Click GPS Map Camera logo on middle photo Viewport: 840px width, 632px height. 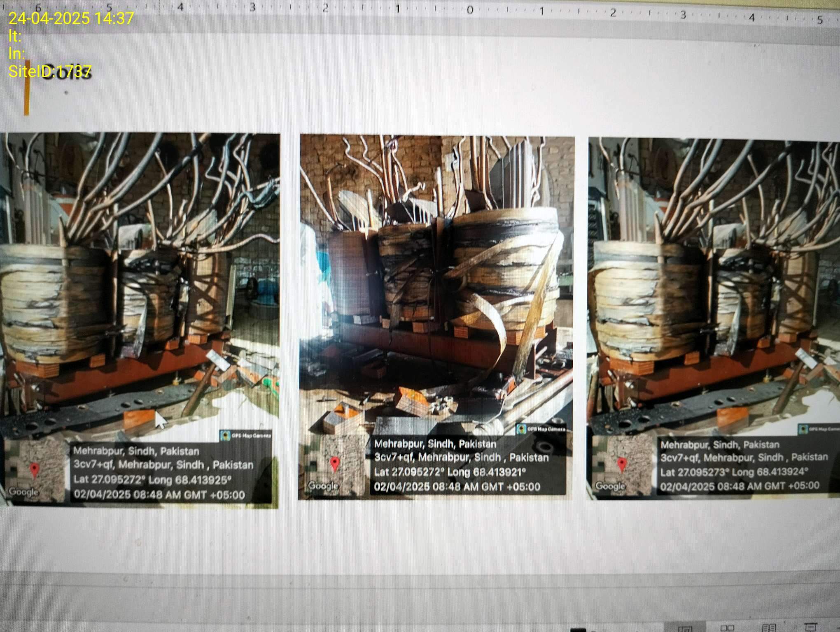pos(521,429)
